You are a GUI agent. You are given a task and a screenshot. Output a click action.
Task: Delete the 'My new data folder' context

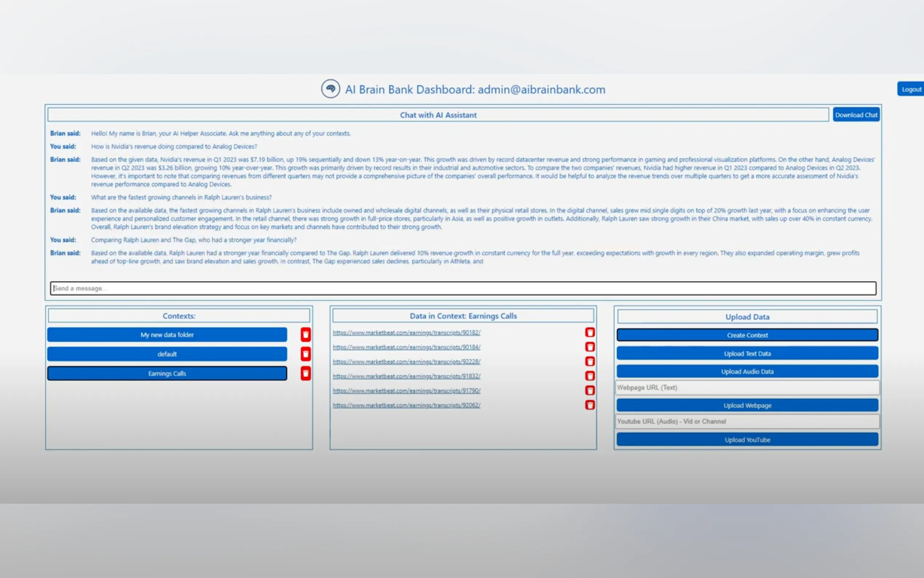pyautogui.click(x=306, y=334)
